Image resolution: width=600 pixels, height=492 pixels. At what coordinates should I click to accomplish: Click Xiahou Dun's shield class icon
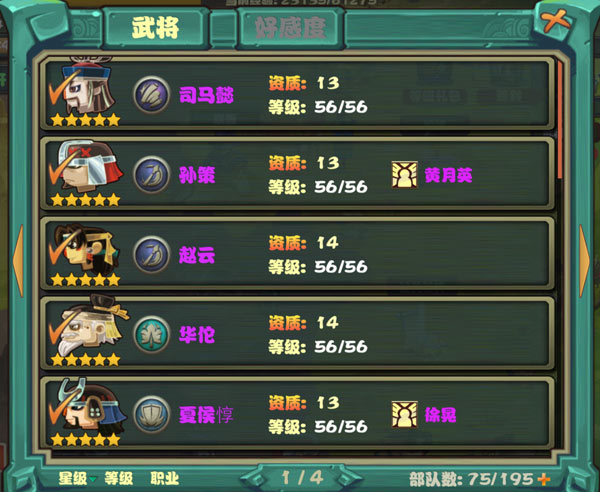pyautogui.click(x=152, y=414)
